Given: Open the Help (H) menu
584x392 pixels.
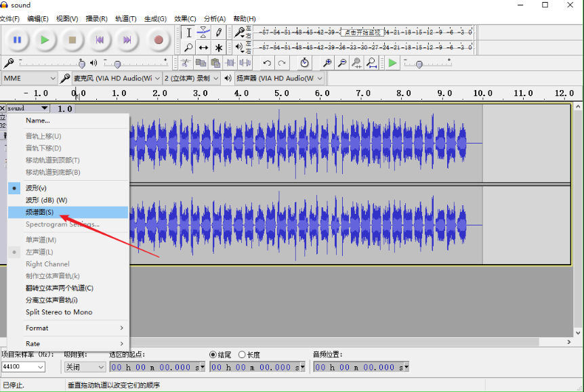Looking at the screenshot, I should pos(245,18).
